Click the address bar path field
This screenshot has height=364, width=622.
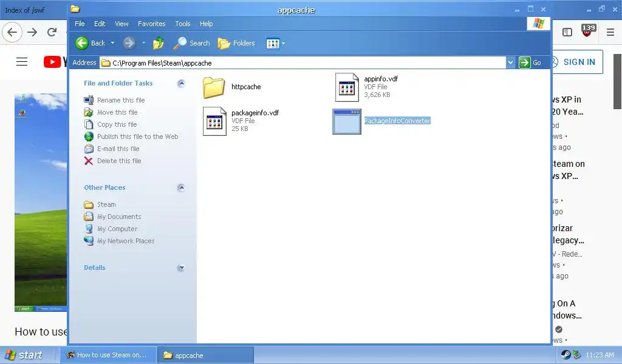click(x=303, y=63)
